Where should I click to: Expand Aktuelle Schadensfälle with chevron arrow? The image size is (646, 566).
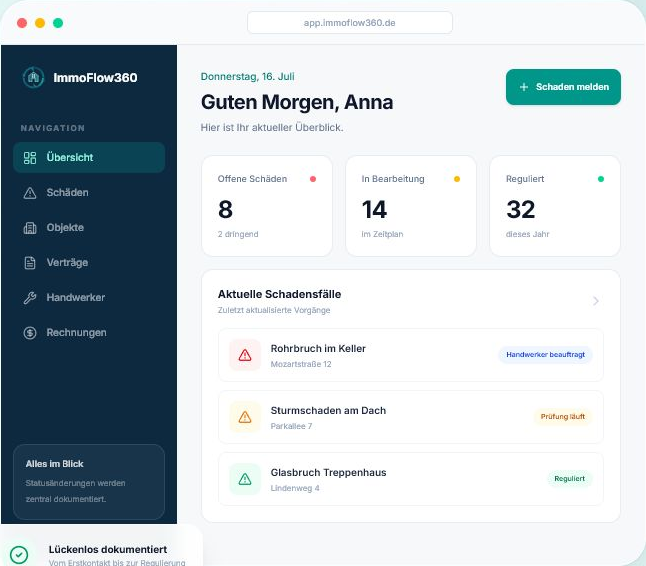596,301
